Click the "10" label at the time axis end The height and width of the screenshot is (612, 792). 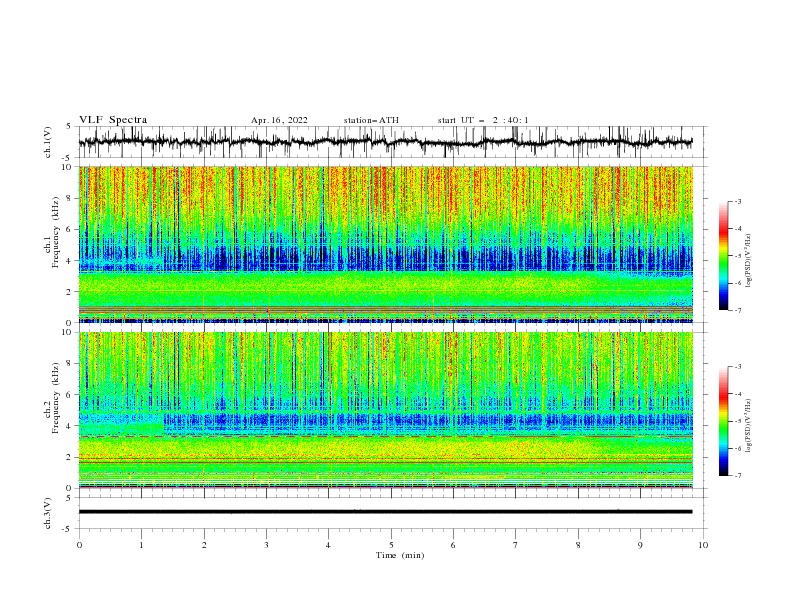[703, 545]
